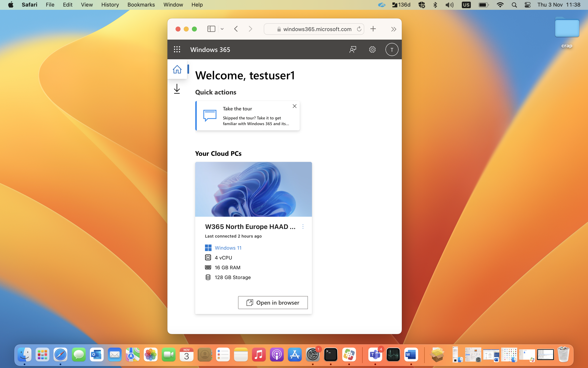Screen dimensions: 588x368
Task: Open Podcasts from the Dock
Action: coord(277,354)
